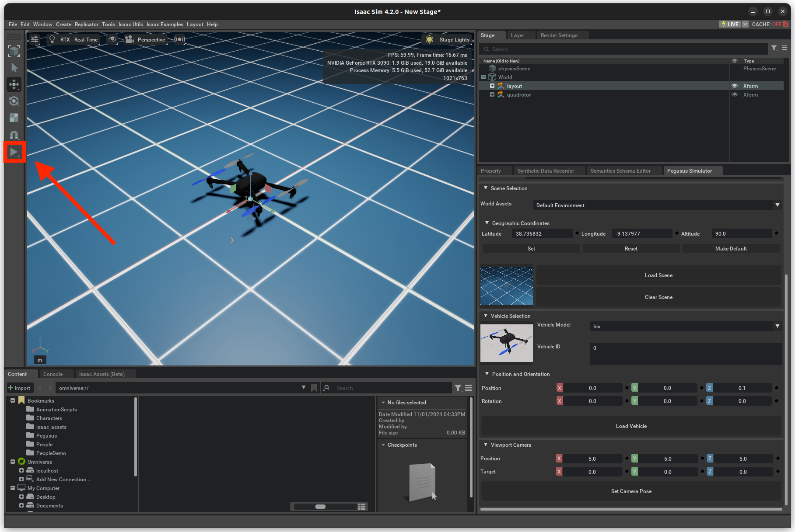Click the Stage panel filter icon

774,49
